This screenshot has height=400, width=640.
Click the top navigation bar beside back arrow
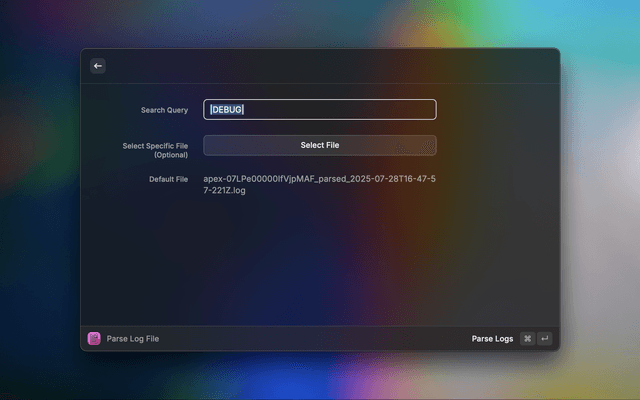point(320,66)
